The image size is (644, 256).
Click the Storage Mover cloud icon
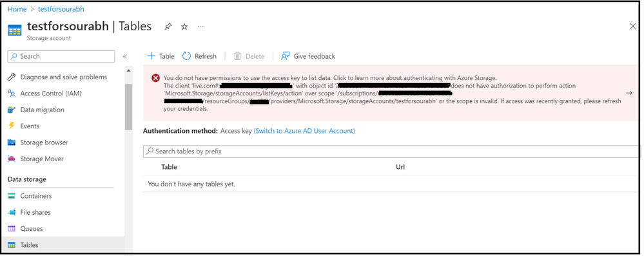click(x=12, y=159)
